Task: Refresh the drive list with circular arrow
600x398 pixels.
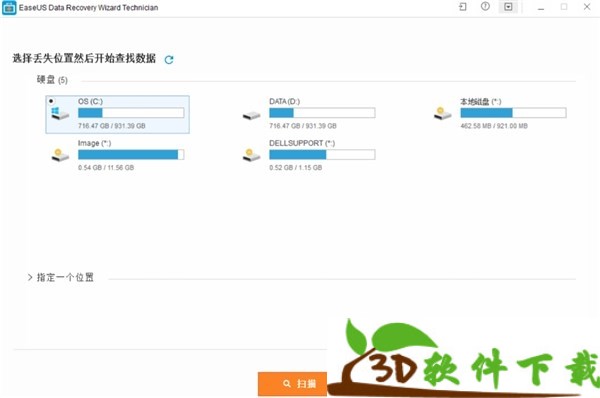Action: [x=169, y=59]
